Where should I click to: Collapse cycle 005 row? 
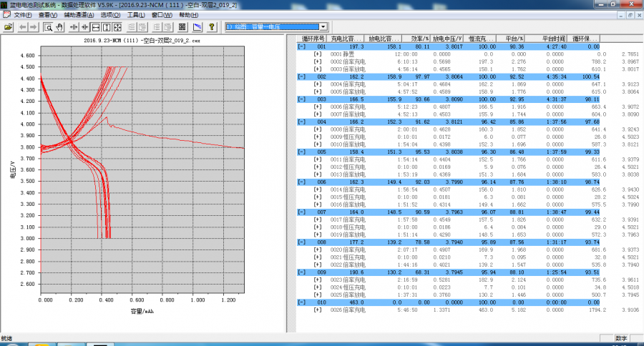pyautogui.click(x=302, y=152)
